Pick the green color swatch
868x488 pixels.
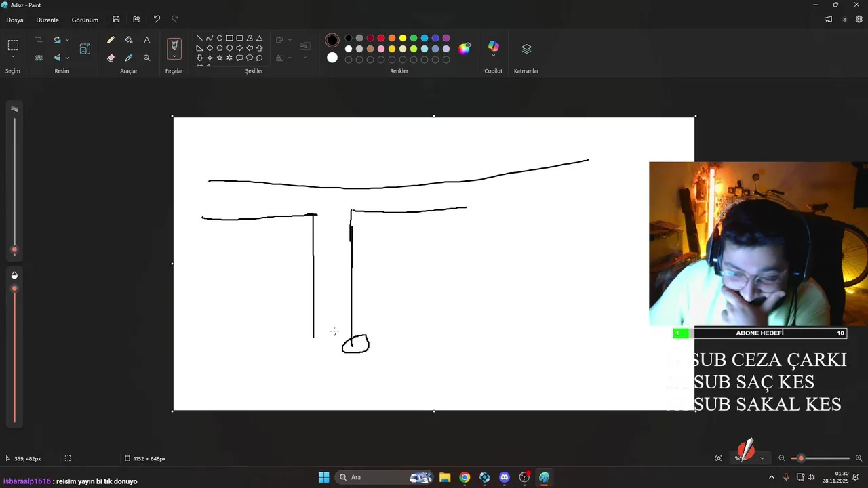pyautogui.click(x=414, y=38)
